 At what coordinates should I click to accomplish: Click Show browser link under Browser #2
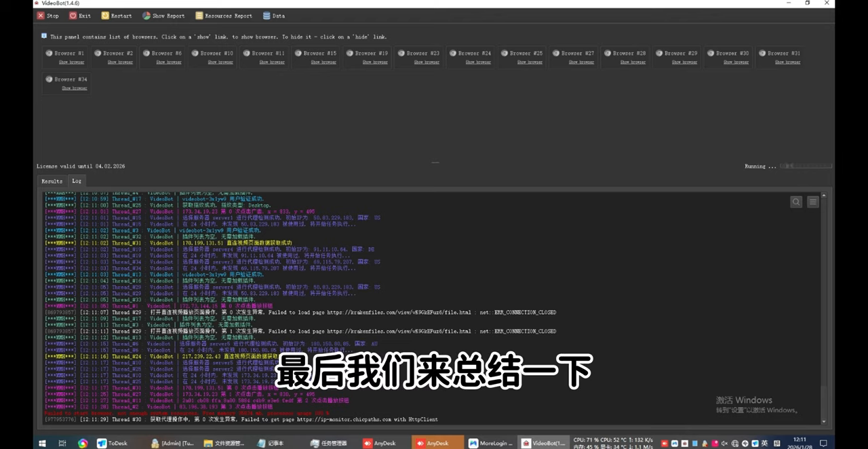click(120, 62)
